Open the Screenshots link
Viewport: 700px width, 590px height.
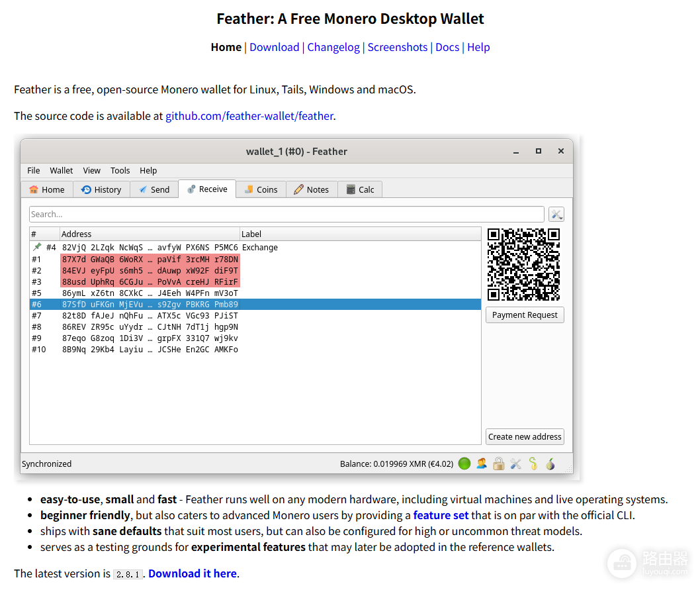(398, 47)
